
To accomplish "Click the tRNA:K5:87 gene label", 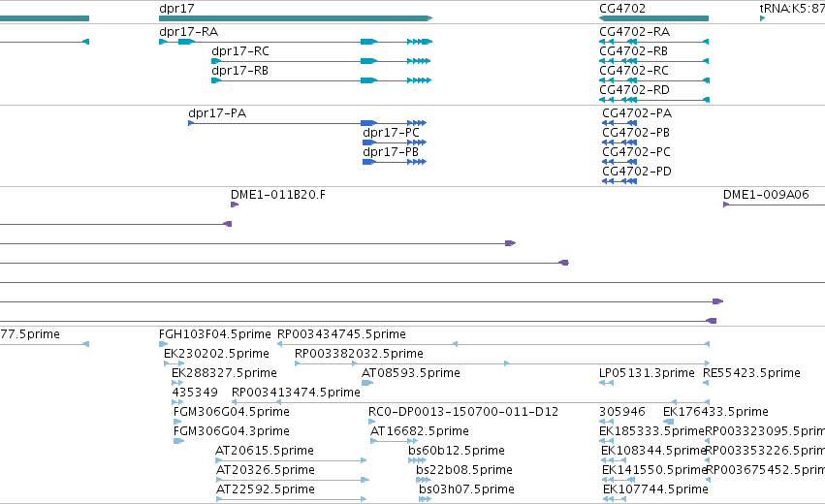I will coord(792,9).
